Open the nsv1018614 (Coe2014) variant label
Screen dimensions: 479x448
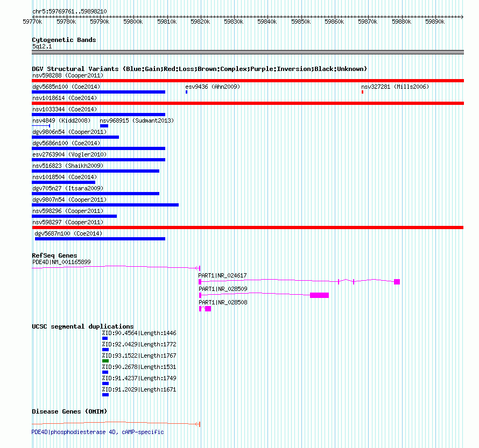[x=65, y=98]
